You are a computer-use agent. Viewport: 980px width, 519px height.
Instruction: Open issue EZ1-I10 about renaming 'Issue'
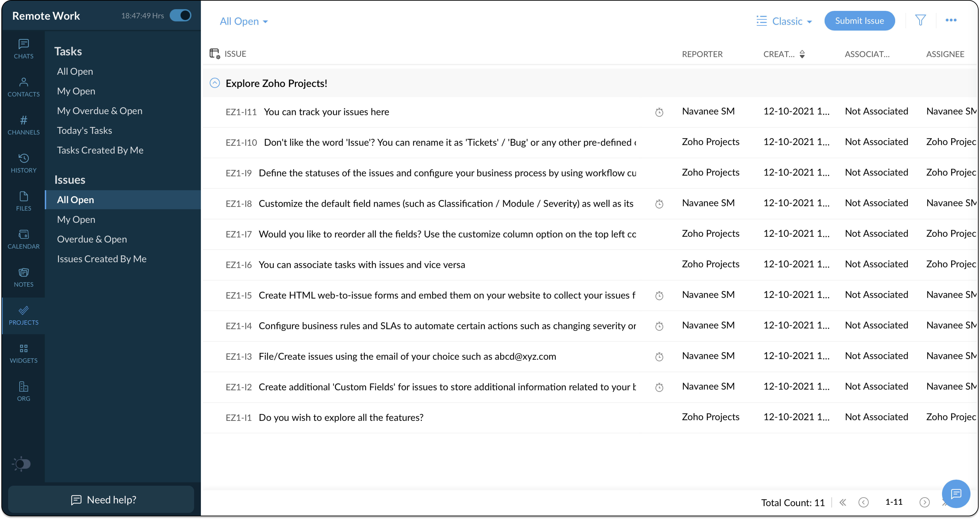(450, 142)
